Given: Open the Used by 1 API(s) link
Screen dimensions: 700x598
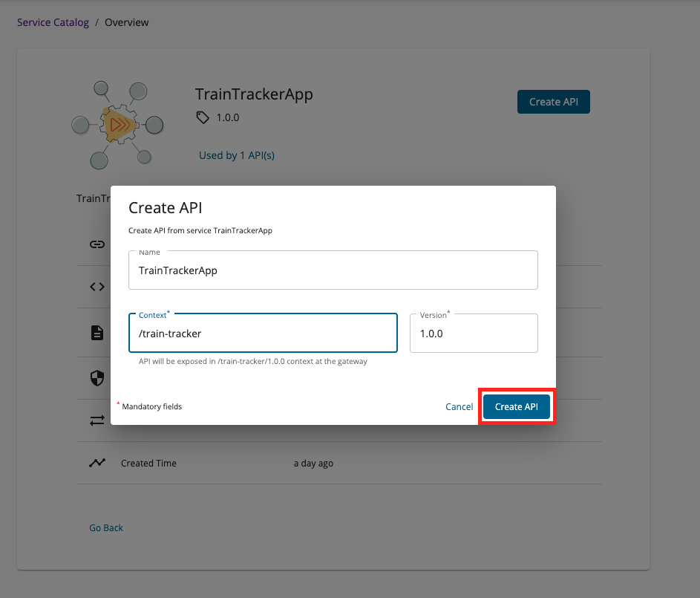Looking at the screenshot, I should coord(237,155).
